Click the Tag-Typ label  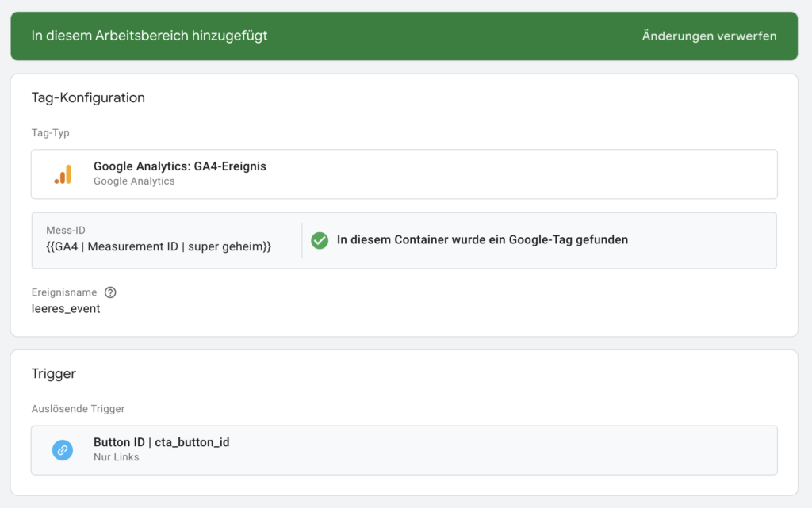pos(50,133)
